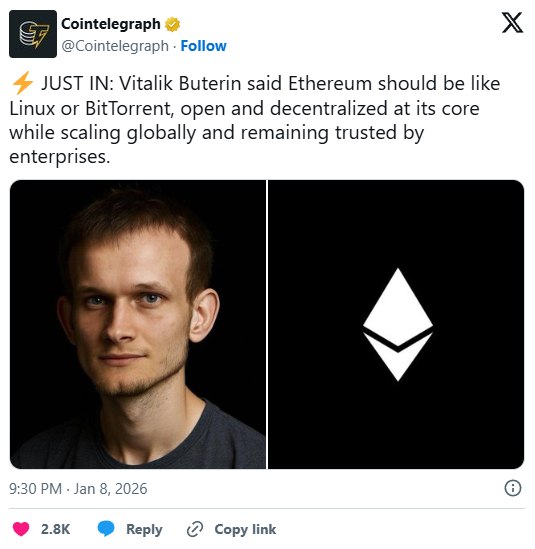Select the Copy link text
535x549 pixels.
245,529
